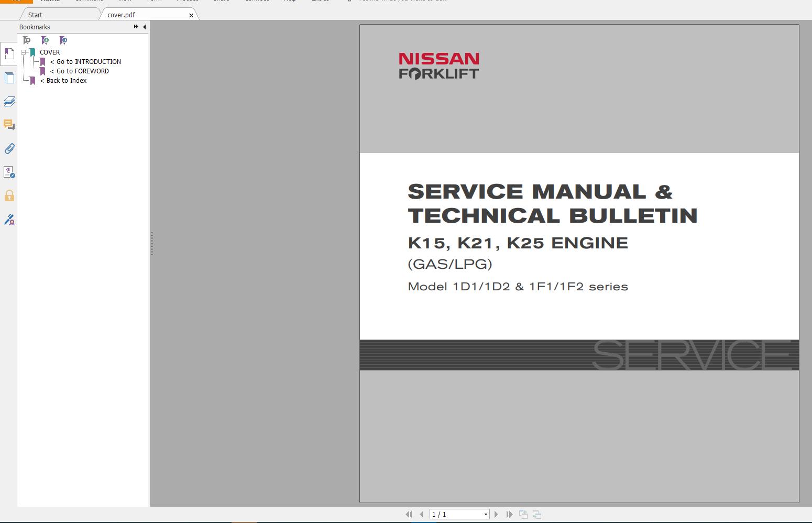
Task: Click the Nissan Forklift logo on page
Action: 439,66
